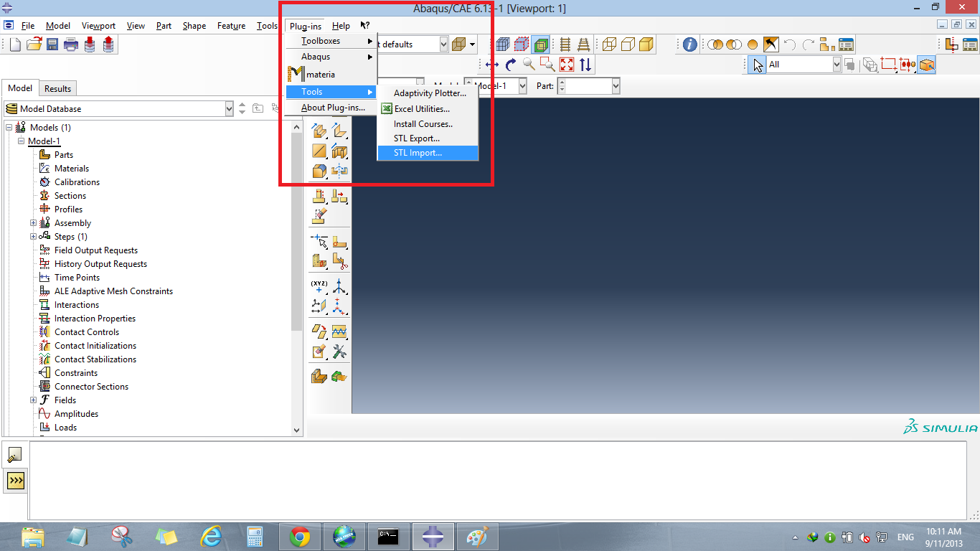Image resolution: width=980 pixels, height=551 pixels.
Task: Click the undo arrow icon
Action: tap(790, 44)
